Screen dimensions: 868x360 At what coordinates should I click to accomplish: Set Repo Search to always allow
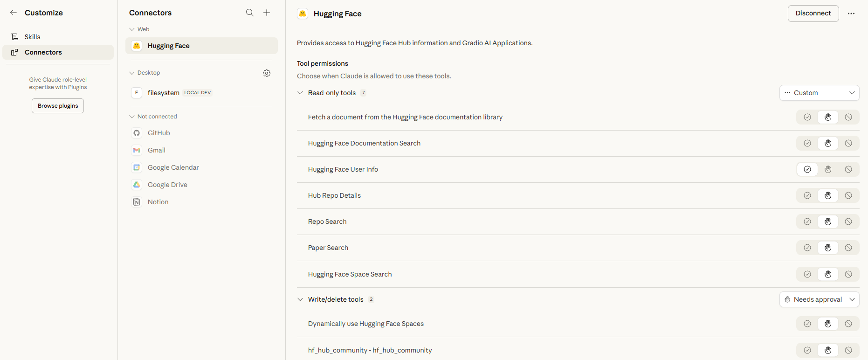807,222
